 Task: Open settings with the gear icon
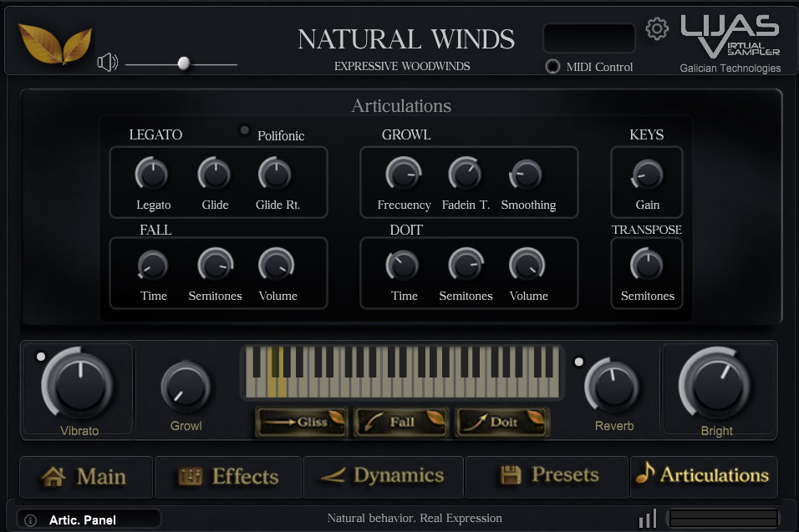[x=657, y=28]
